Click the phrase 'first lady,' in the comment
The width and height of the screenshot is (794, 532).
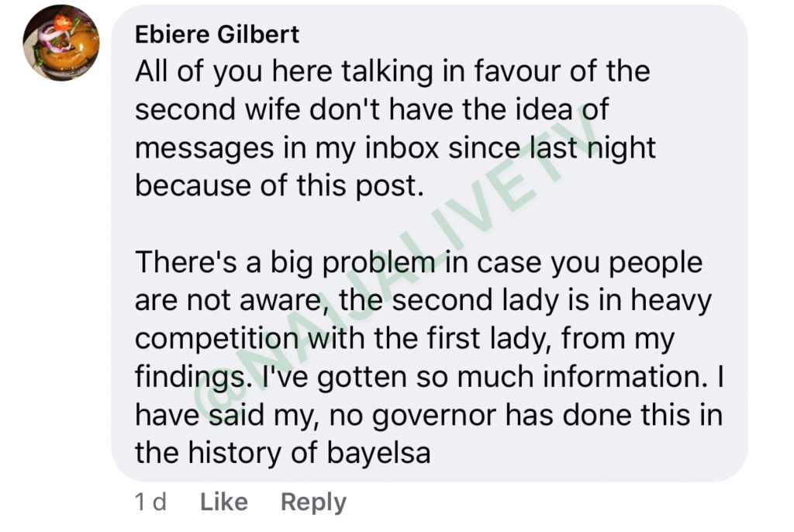(489, 338)
